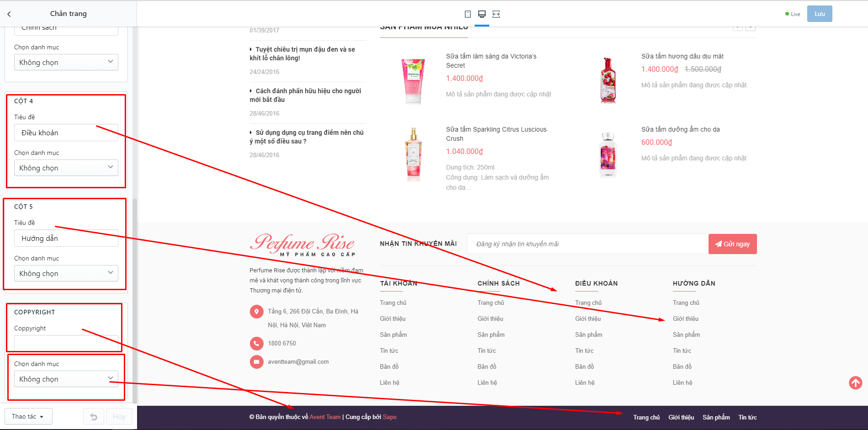Viewport: 868px width, 430px height.
Task: Click the email text aventteam@gmail.com
Action: pyautogui.click(x=298, y=362)
